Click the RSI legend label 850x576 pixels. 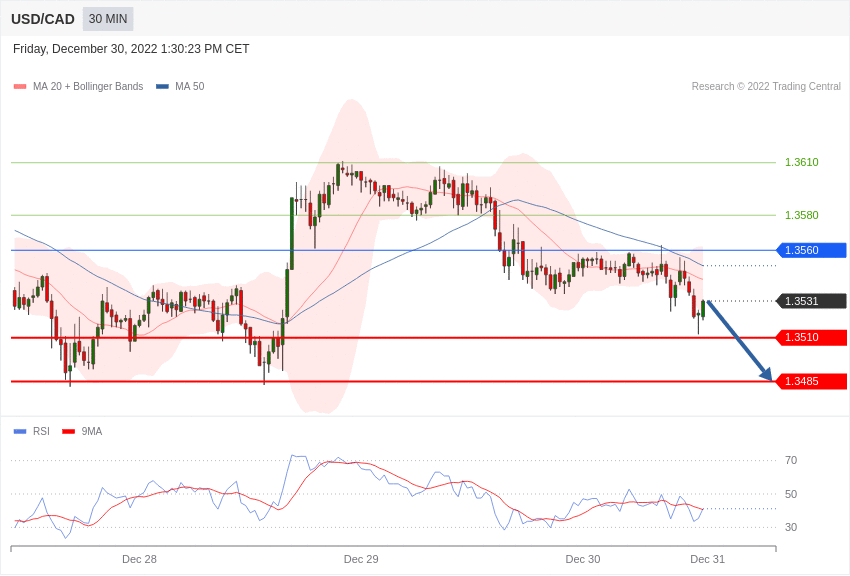(41, 431)
